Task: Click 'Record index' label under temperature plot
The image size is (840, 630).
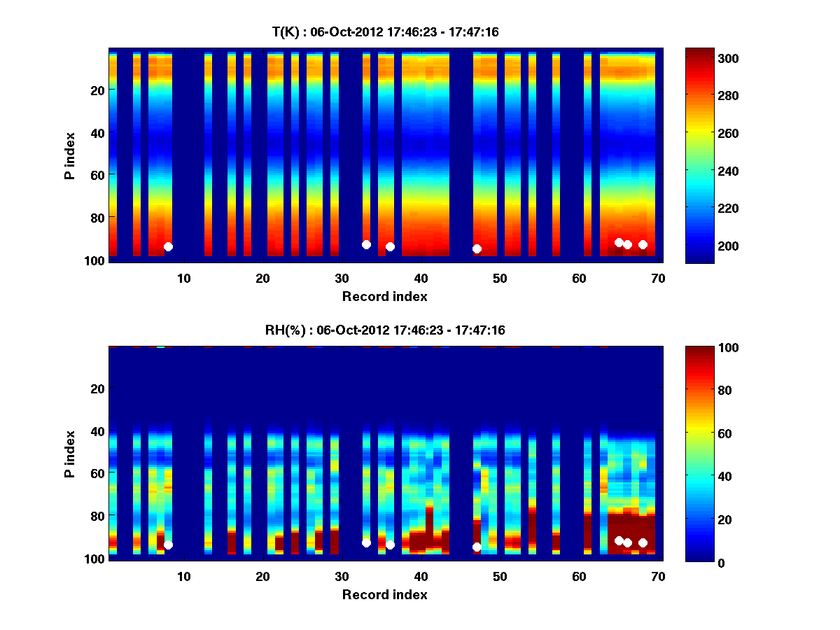Action: pos(384,296)
